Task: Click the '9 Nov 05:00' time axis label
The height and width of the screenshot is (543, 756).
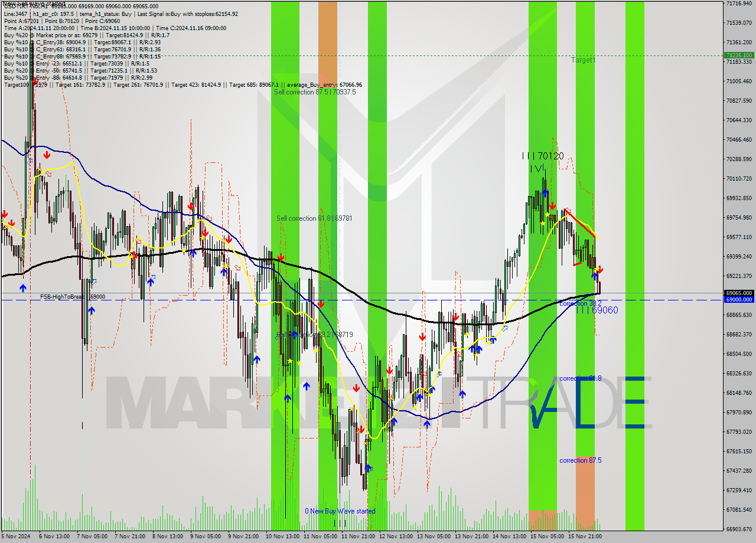Action: pyautogui.click(x=206, y=537)
